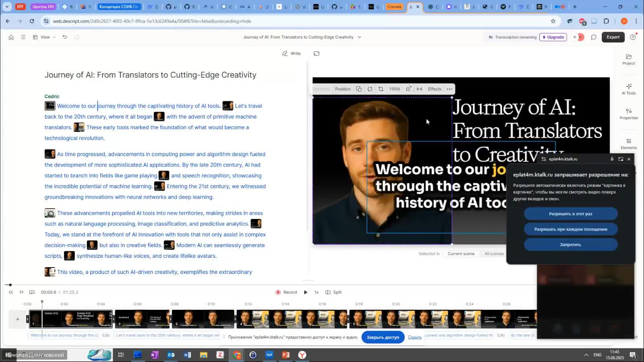Select timeline scene 4 clip
The width and height of the screenshot is (644, 362).
point(292,319)
